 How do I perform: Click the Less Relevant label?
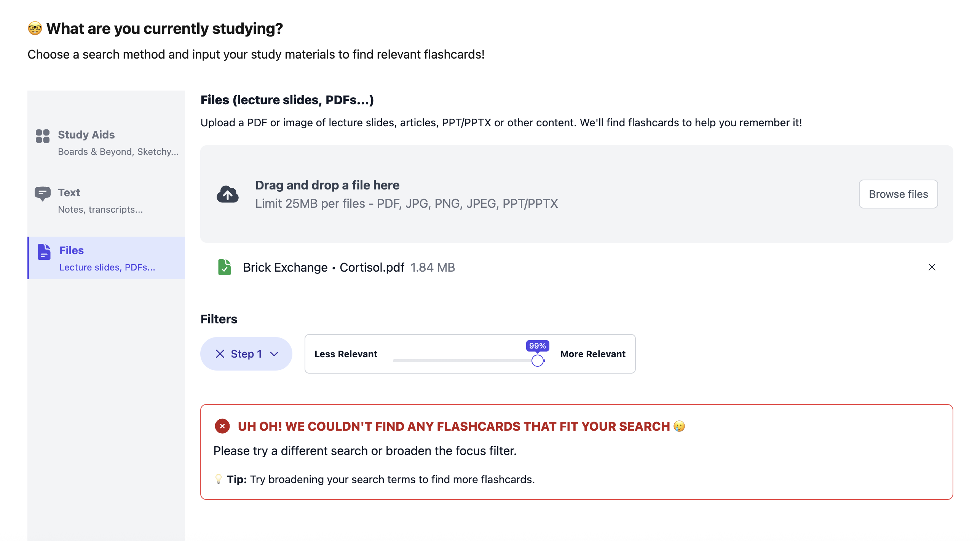(346, 354)
